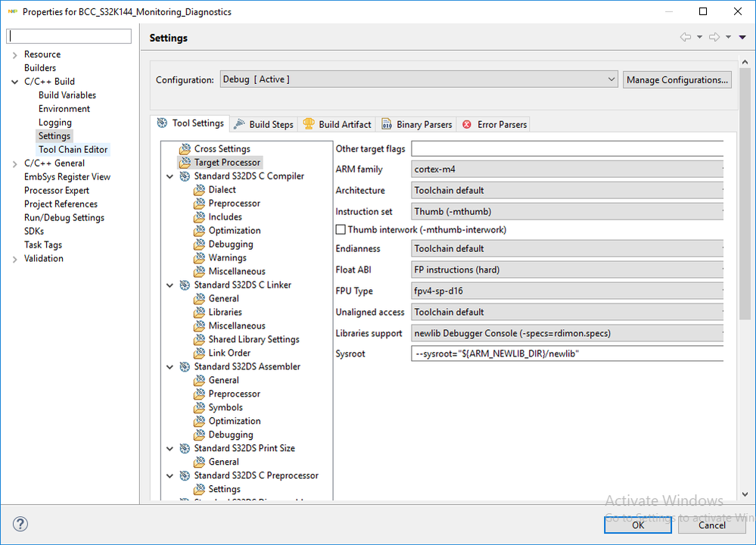Click the forward navigation arrow icon
This screenshot has height=545, width=756.
coord(714,37)
